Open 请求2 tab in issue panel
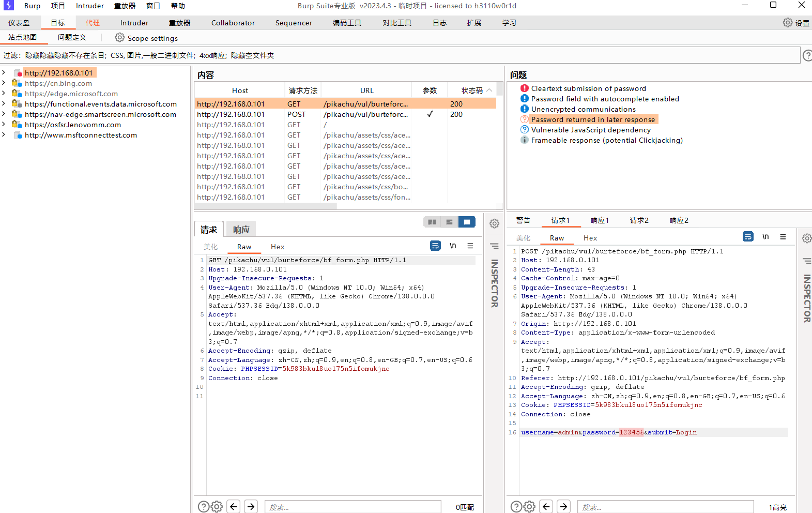 tap(639, 220)
